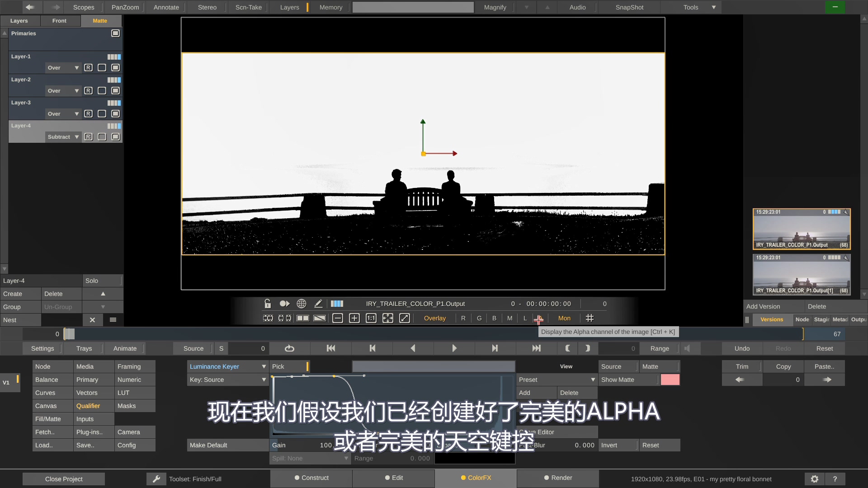This screenshot has height=488, width=868.
Task: Open the Scopes menu
Action: (84, 7)
